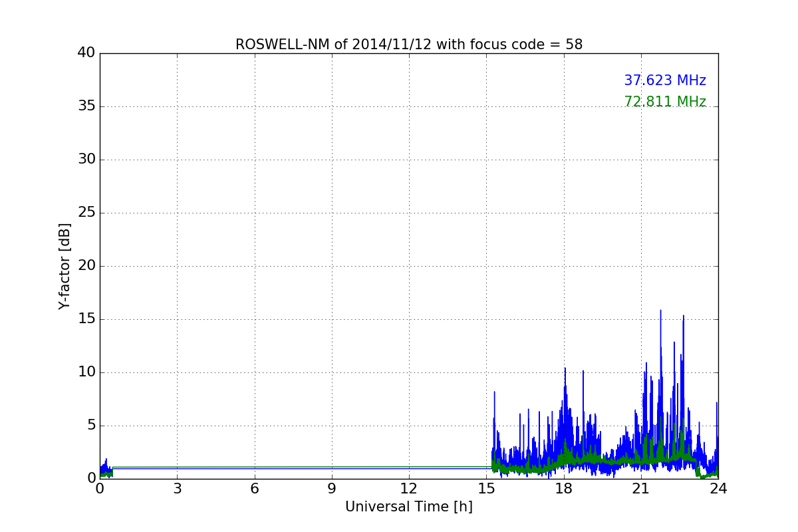The width and height of the screenshot is (798, 532).
Task: Click the y-axis tick label 25
Action: pos(86,212)
